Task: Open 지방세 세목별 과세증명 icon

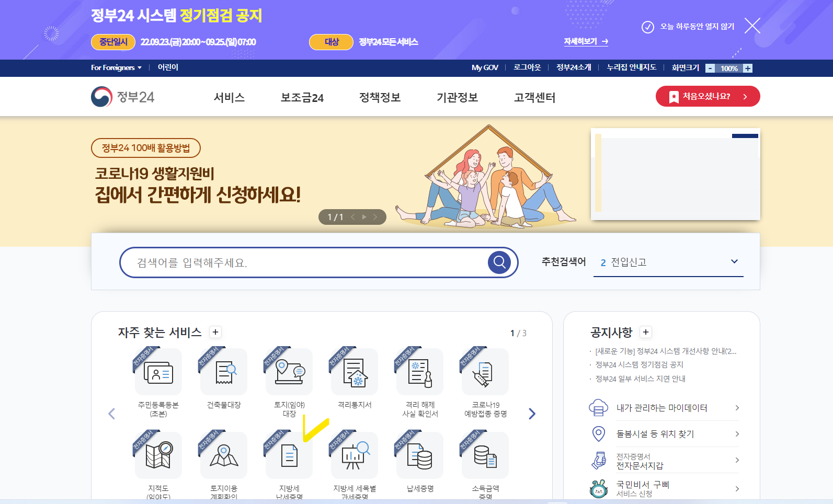Action: tap(355, 455)
